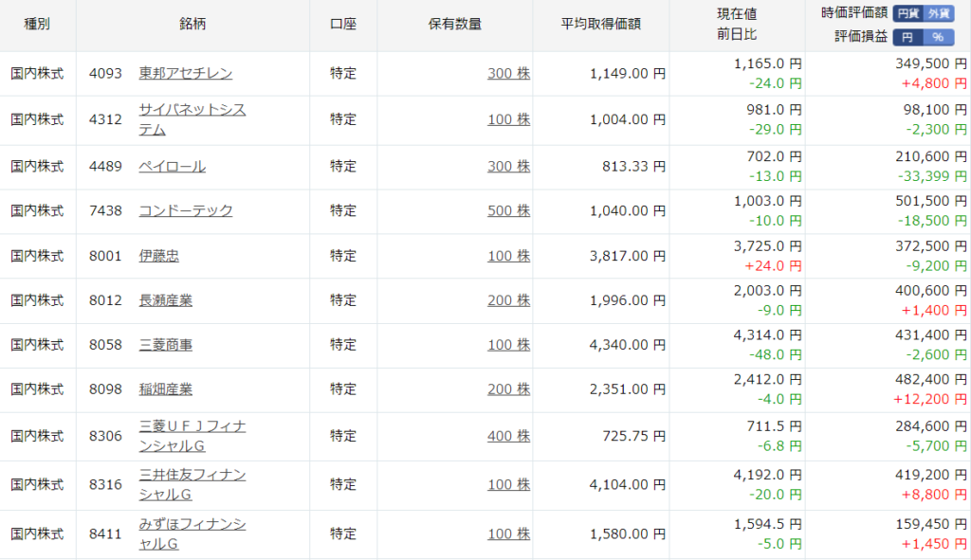971x560 pixels.
Task: Click the 平均取得価額 column header
Action: pyautogui.click(x=600, y=24)
